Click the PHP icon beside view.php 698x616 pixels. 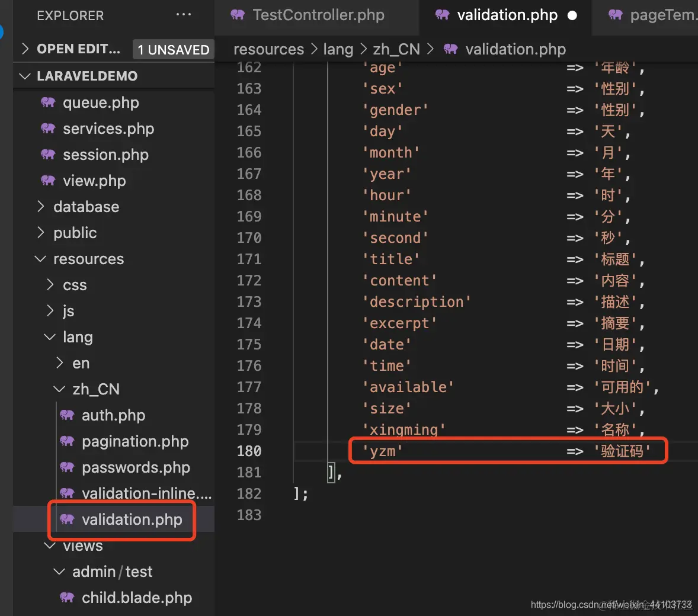(48, 181)
